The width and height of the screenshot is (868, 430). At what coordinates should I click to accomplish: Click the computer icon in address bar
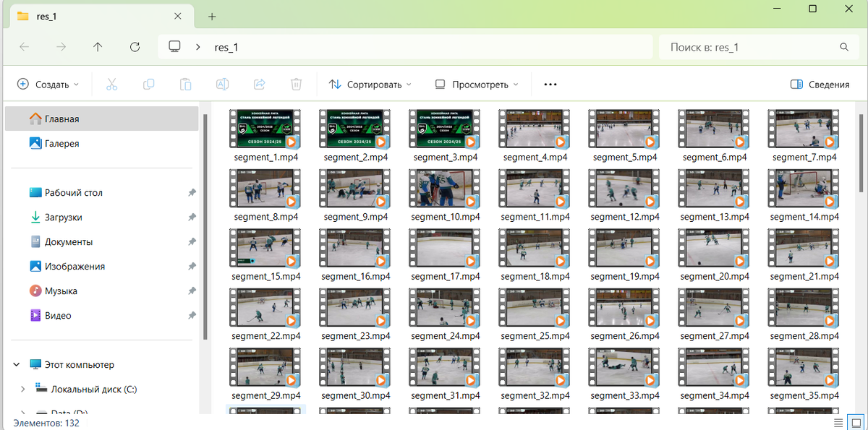[174, 47]
